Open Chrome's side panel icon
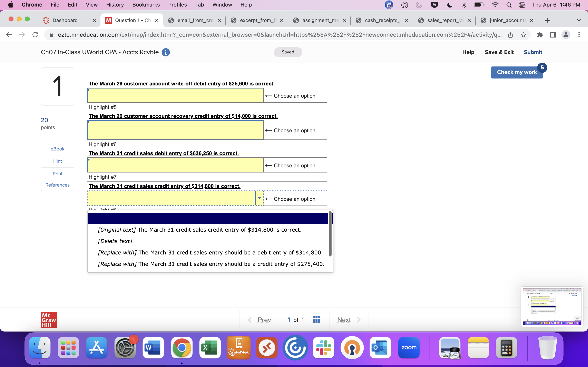Viewport: 588px width, 367px height. 553,35
